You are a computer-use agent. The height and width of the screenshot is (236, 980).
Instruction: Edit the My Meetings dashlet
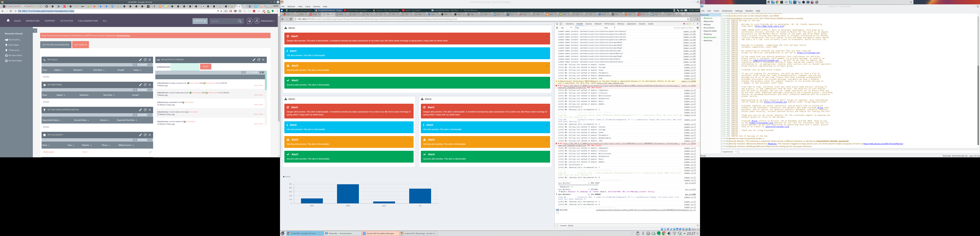[140, 85]
